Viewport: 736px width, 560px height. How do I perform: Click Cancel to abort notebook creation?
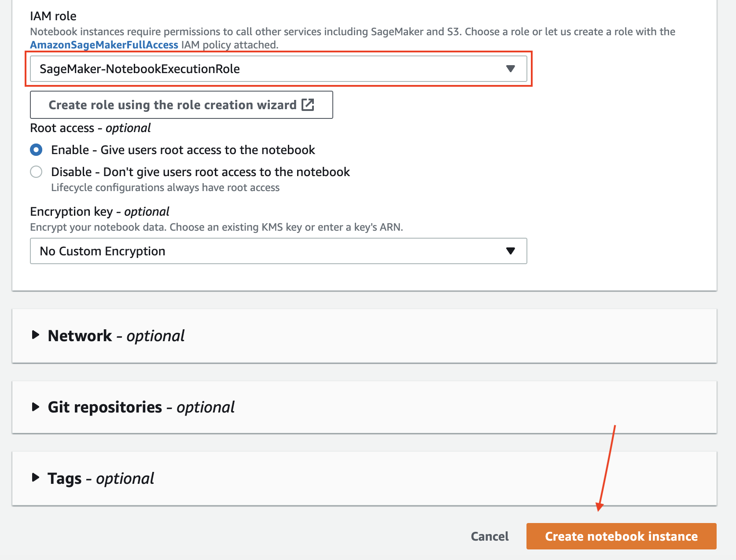coord(489,536)
